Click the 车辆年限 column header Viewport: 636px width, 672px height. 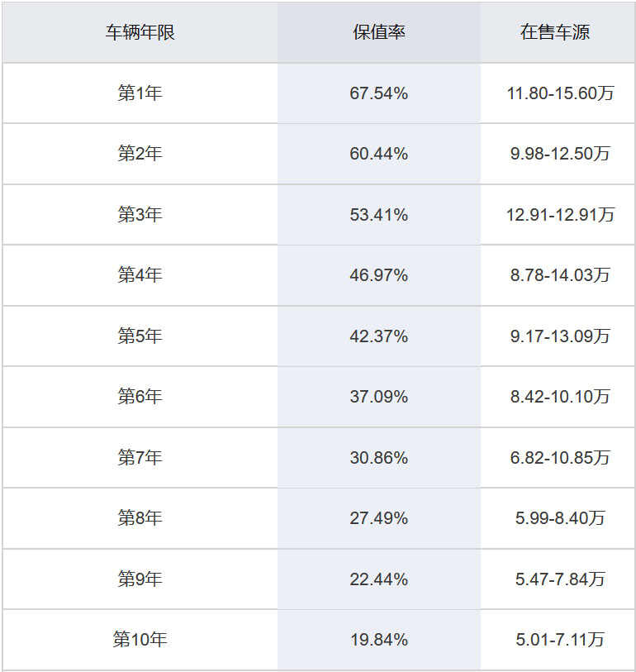[140, 32]
